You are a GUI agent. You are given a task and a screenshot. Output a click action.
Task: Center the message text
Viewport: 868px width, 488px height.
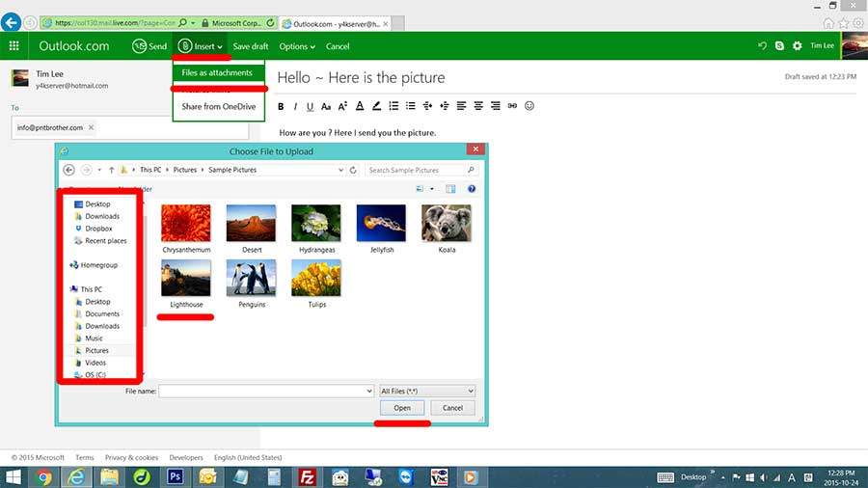(x=478, y=106)
